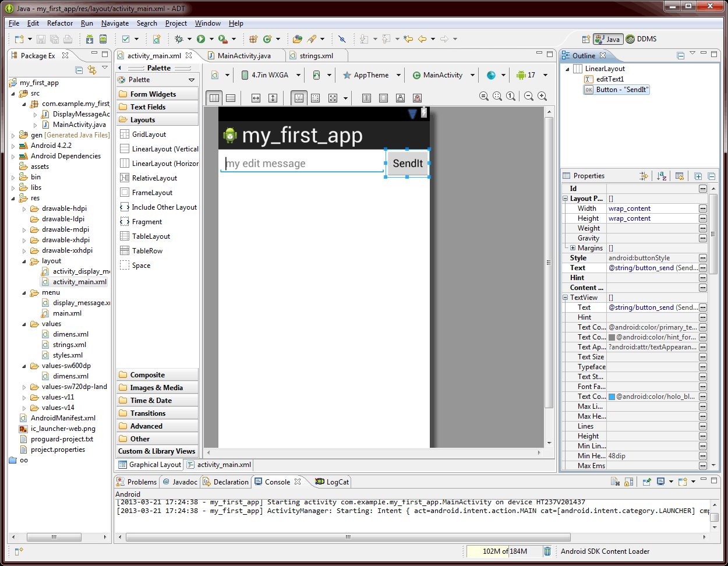Click the Open Type folder icon

coord(298,39)
